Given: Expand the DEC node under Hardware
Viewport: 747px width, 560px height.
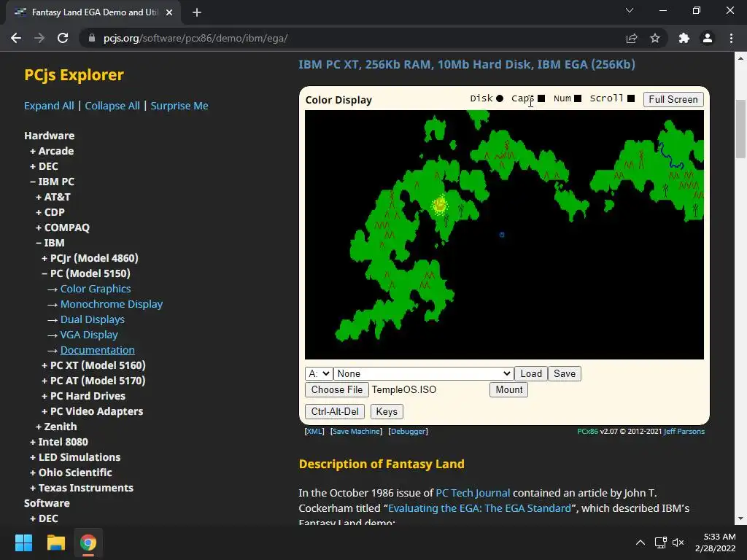Looking at the screenshot, I should [44, 166].
